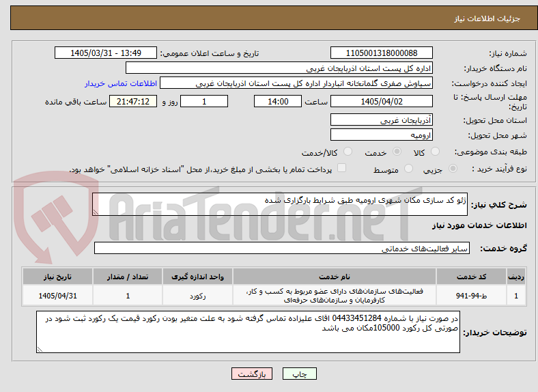Screen dimensions: 538x392
Task: Open اطلاعات تماس خریدار link
Action: click(121, 83)
